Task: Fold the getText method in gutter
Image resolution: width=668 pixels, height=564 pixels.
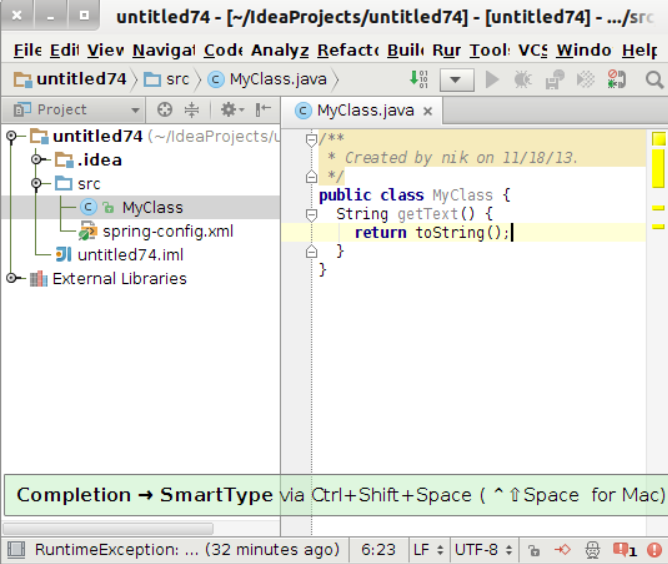Action: point(311,214)
